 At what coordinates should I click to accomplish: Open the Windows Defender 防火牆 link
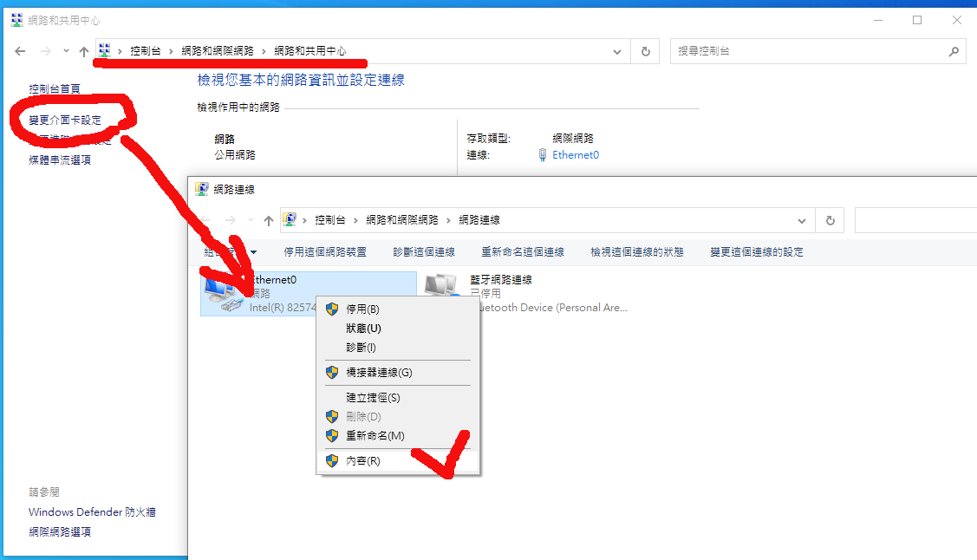(x=92, y=512)
